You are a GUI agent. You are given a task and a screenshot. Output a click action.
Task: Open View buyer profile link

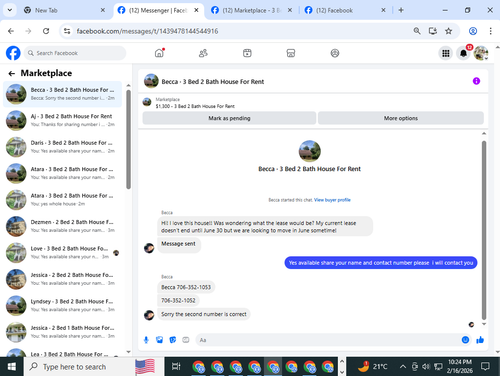coord(332,200)
